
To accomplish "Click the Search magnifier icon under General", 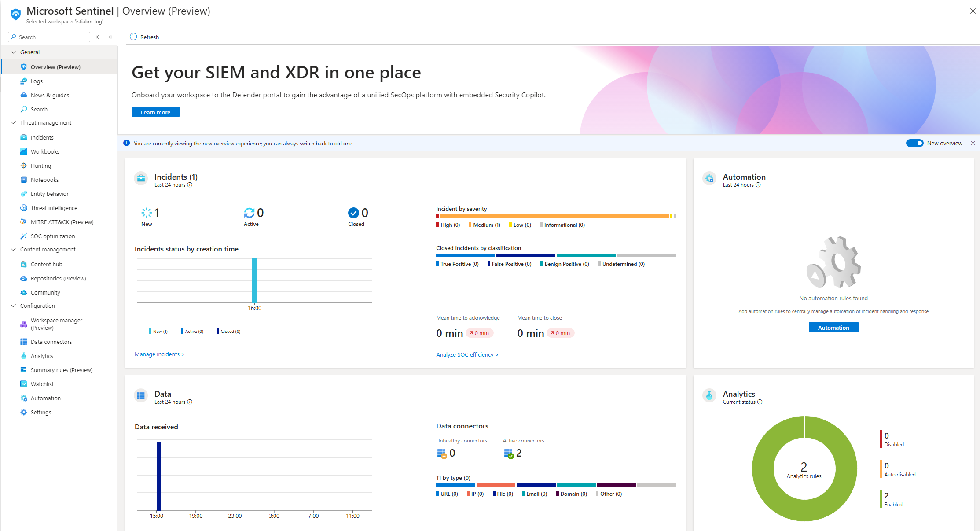I will [x=24, y=109].
